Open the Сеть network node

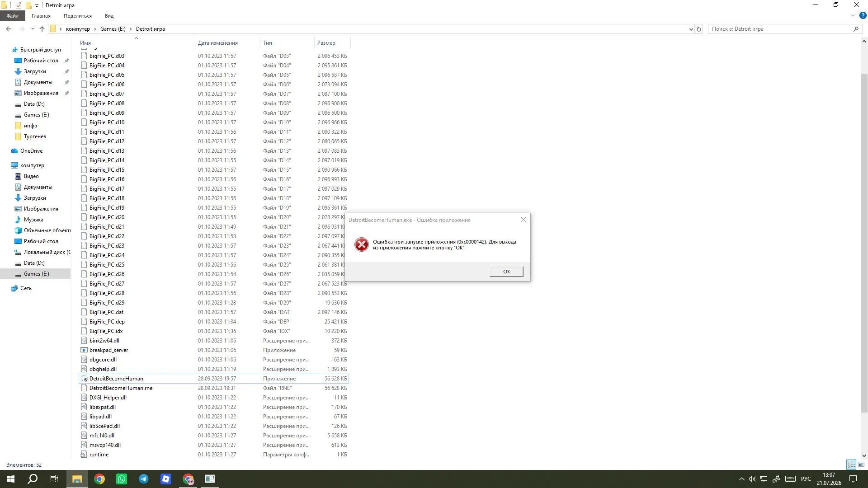(x=26, y=288)
